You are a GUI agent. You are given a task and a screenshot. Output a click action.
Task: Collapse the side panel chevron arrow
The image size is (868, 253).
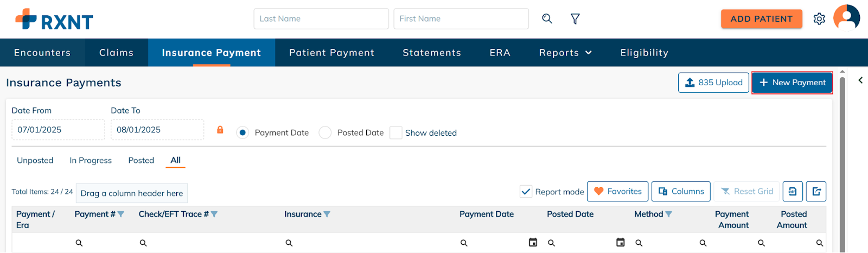click(860, 80)
